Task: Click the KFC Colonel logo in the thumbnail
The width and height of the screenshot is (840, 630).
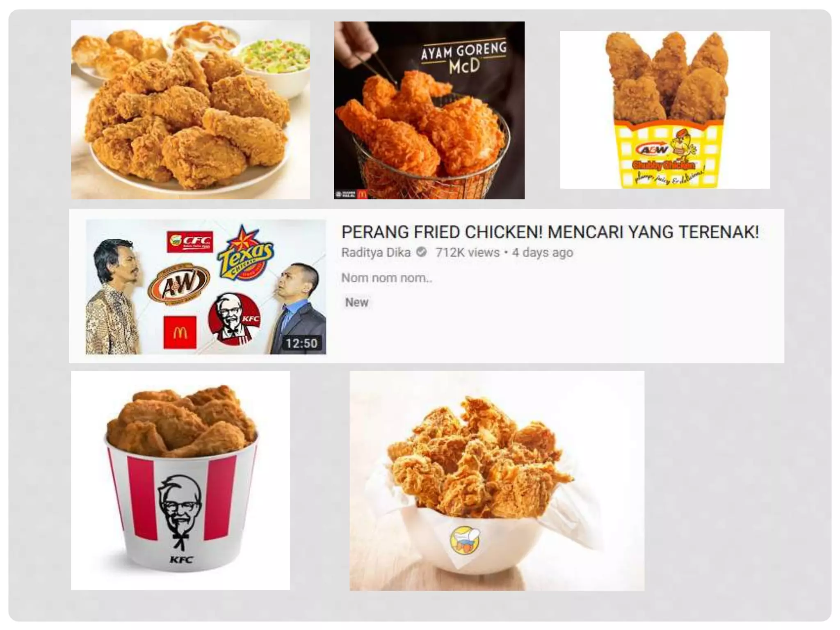Action: [x=234, y=319]
